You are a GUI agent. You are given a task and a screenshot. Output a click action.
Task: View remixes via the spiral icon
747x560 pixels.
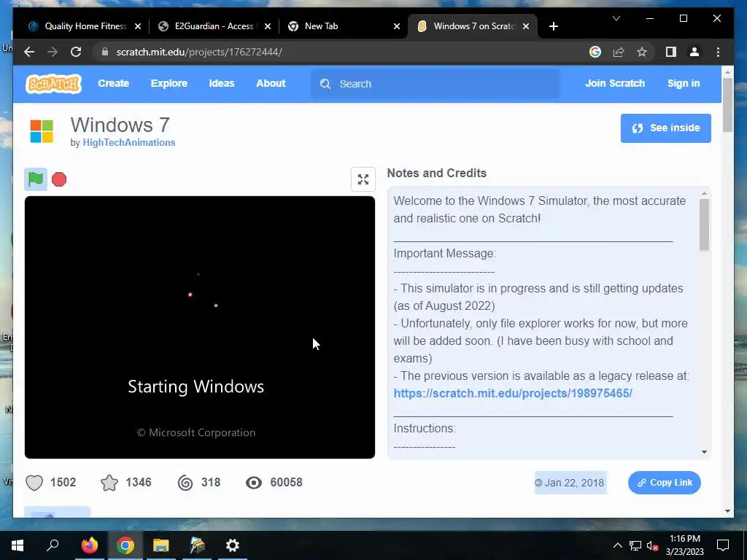185,483
